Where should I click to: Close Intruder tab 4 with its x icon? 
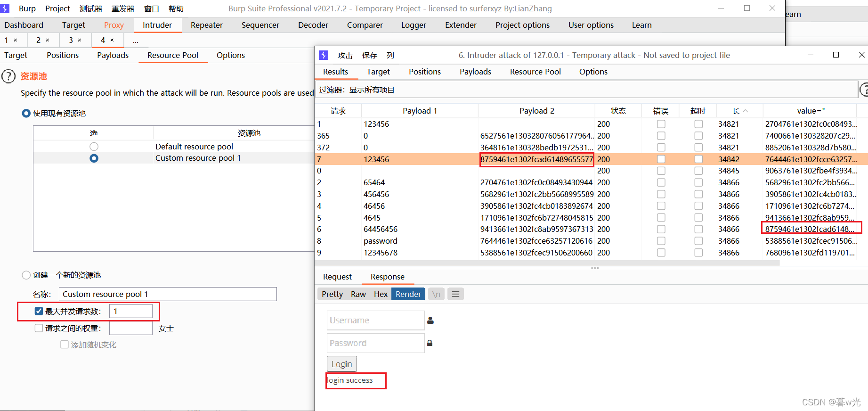click(x=112, y=40)
